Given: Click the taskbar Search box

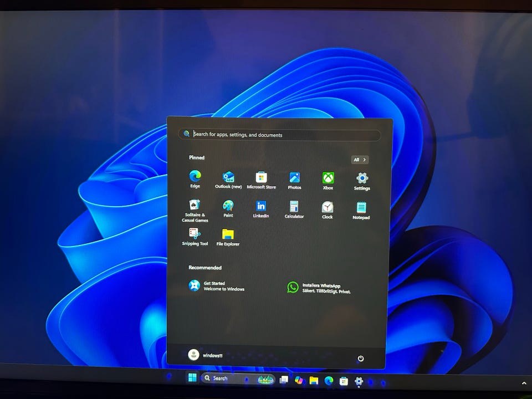Looking at the screenshot, I should (x=238, y=378).
